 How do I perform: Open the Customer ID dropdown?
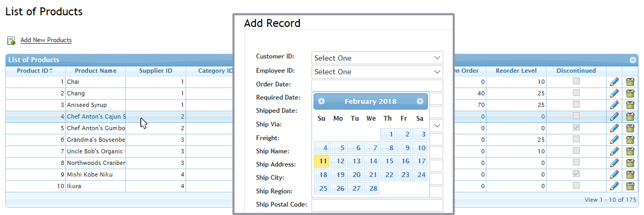(377, 58)
